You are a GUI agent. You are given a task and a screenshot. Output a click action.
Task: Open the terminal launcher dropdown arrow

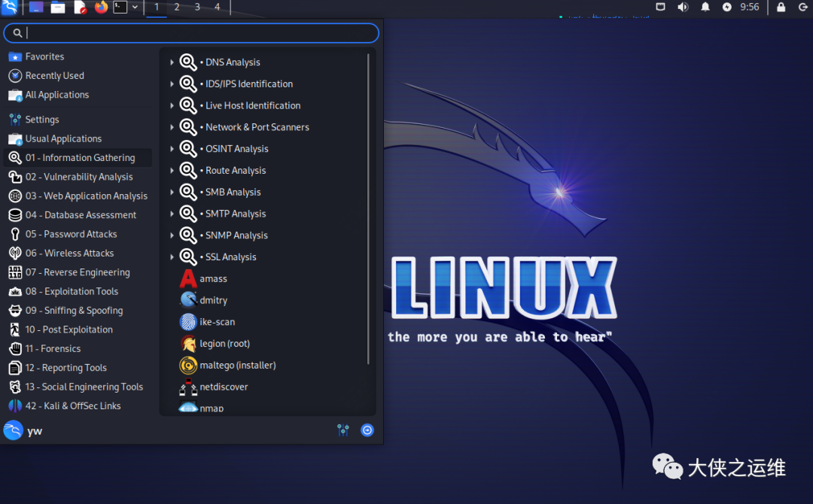point(135,8)
